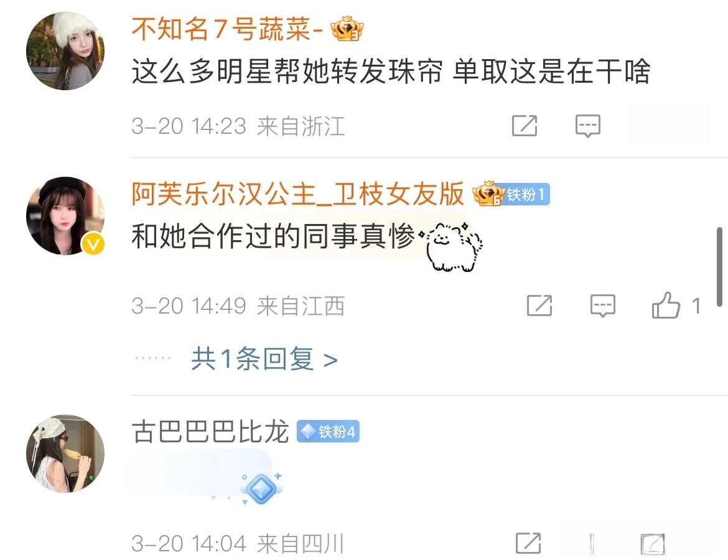Viewport: 728px width, 560px height.
Task: Open the avatar of commenter 古巴巴巴比龙
Action: click(x=65, y=454)
